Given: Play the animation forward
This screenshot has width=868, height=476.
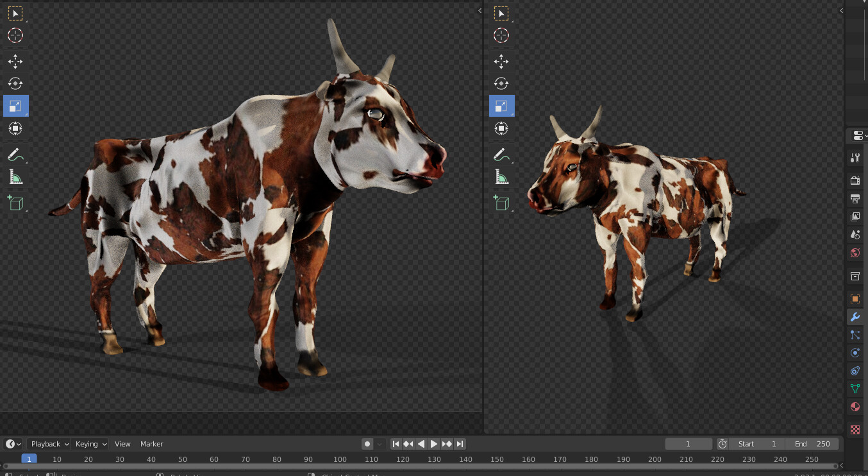Looking at the screenshot, I should point(433,443).
